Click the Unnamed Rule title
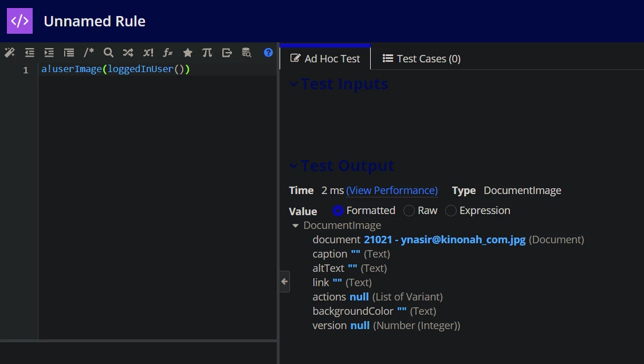The image size is (644, 364). [x=95, y=21]
